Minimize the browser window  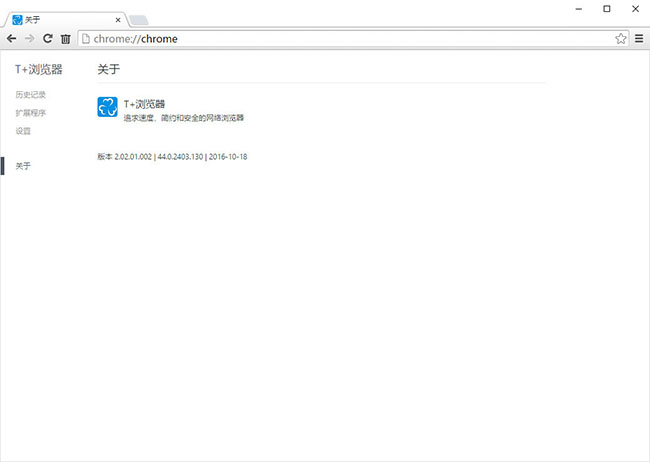pyautogui.click(x=579, y=9)
